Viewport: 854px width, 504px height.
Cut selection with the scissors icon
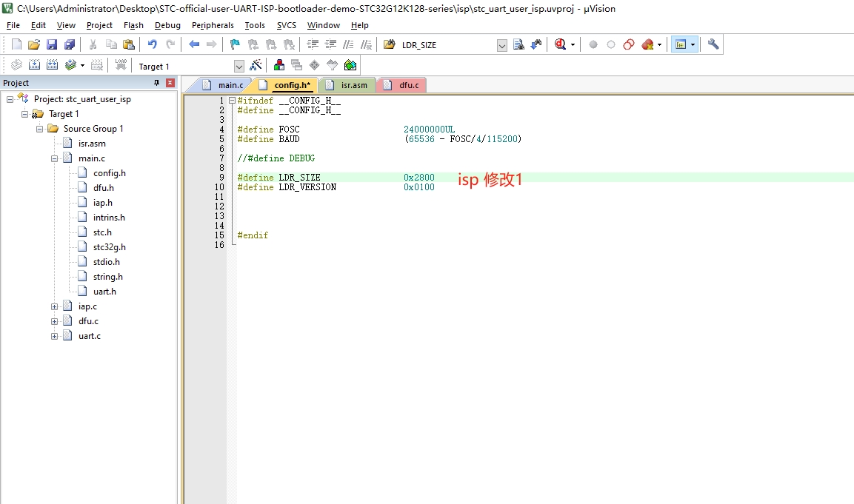[x=93, y=44]
